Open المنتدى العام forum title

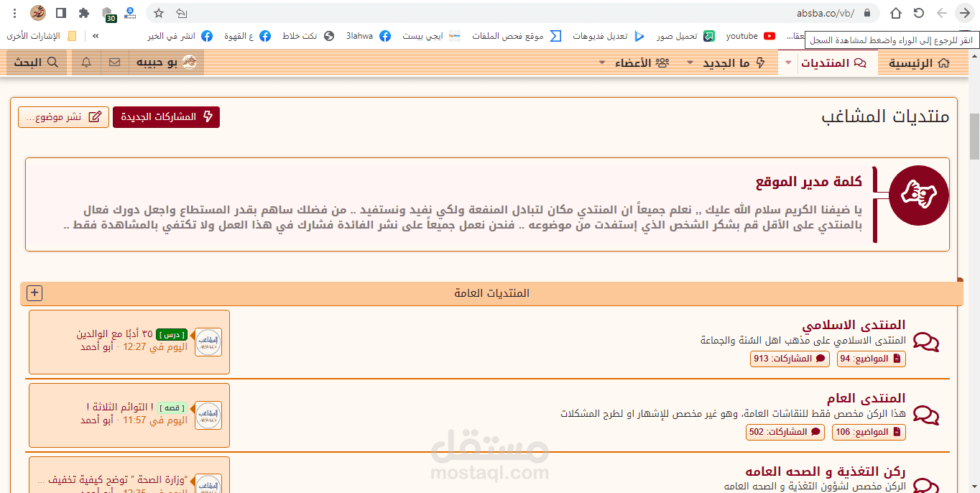coord(866,398)
